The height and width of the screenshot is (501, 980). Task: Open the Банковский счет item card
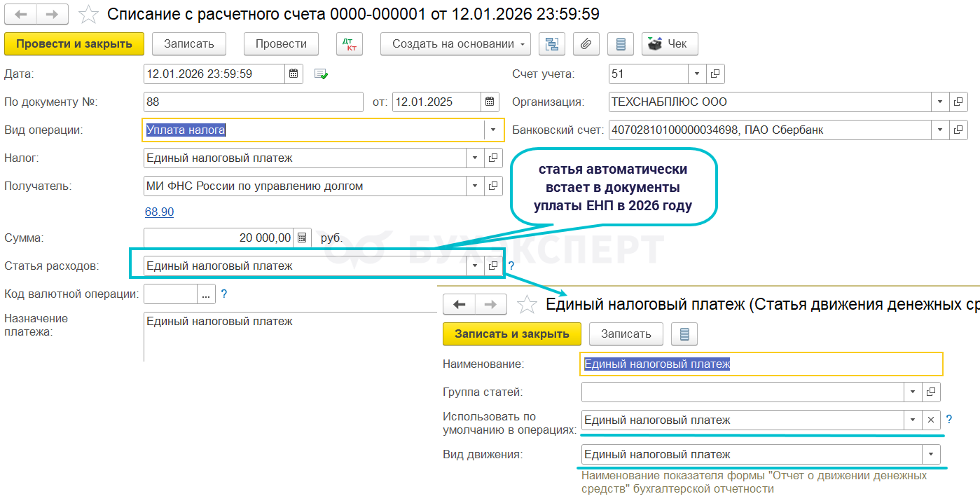pos(958,130)
